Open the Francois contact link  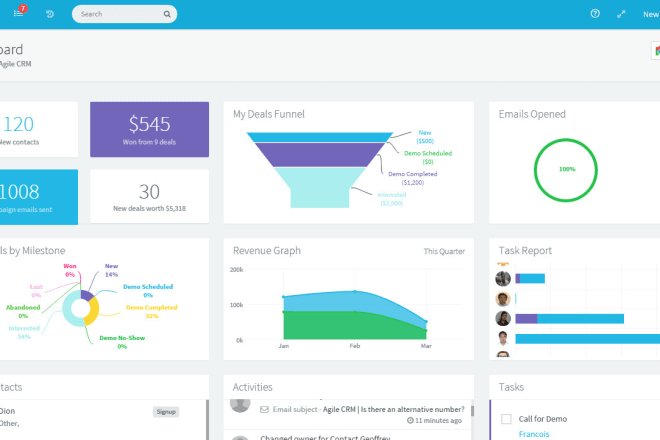point(534,434)
